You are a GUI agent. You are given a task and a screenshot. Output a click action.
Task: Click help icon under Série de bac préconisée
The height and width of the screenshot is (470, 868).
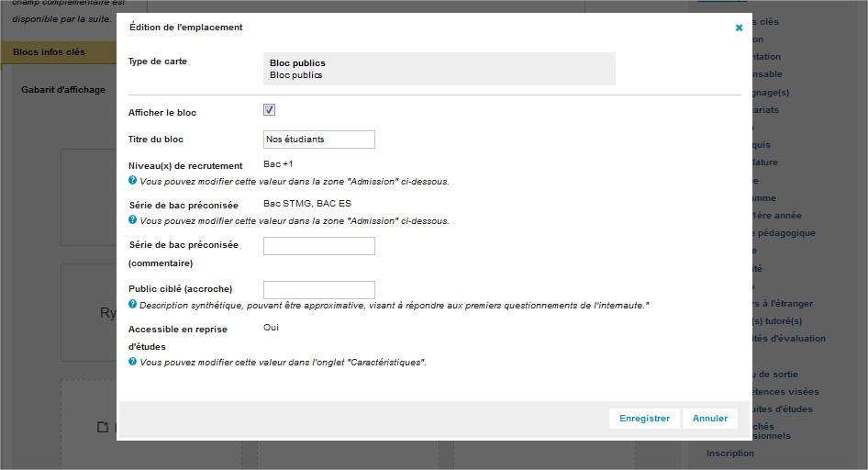(x=132, y=219)
